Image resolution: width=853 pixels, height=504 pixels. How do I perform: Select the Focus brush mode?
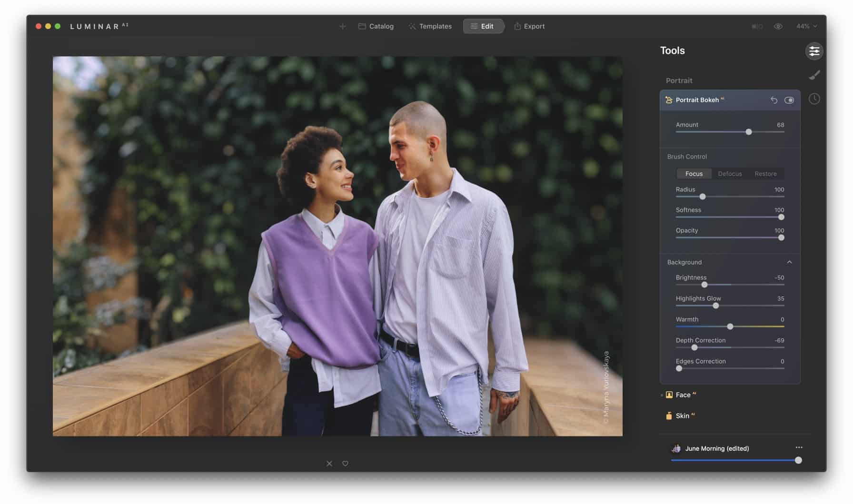694,174
